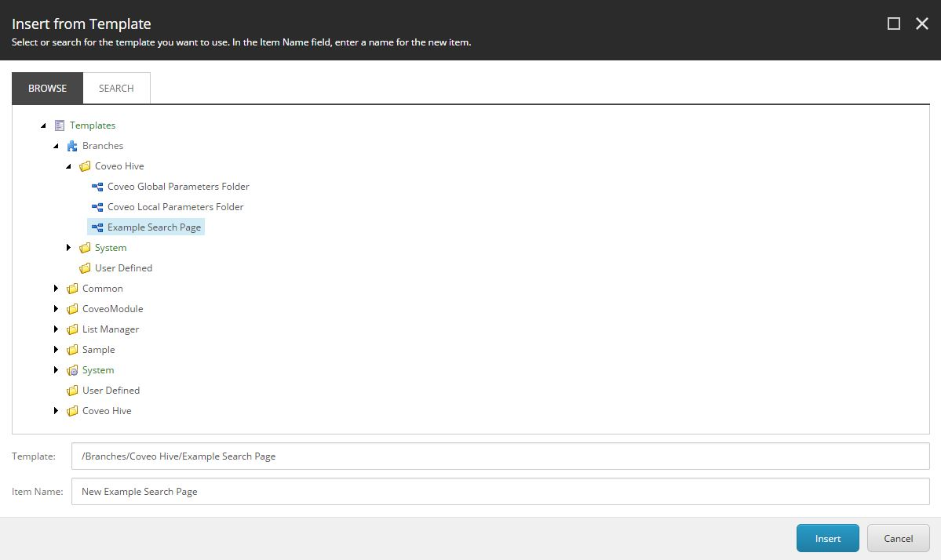The height and width of the screenshot is (560, 941).
Task: Click the Coveo Global Parameters Folder icon
Action: pos(97,186)
